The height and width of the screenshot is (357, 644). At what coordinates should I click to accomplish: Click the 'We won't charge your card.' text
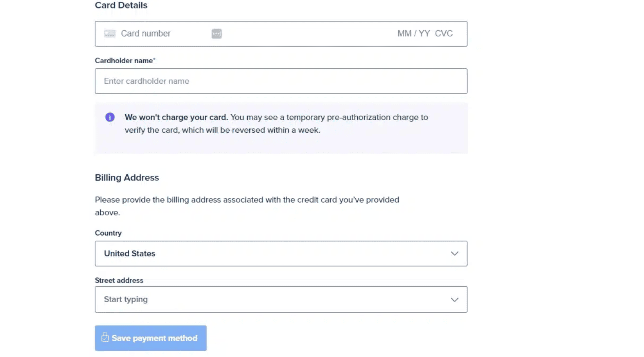(176, 117)
